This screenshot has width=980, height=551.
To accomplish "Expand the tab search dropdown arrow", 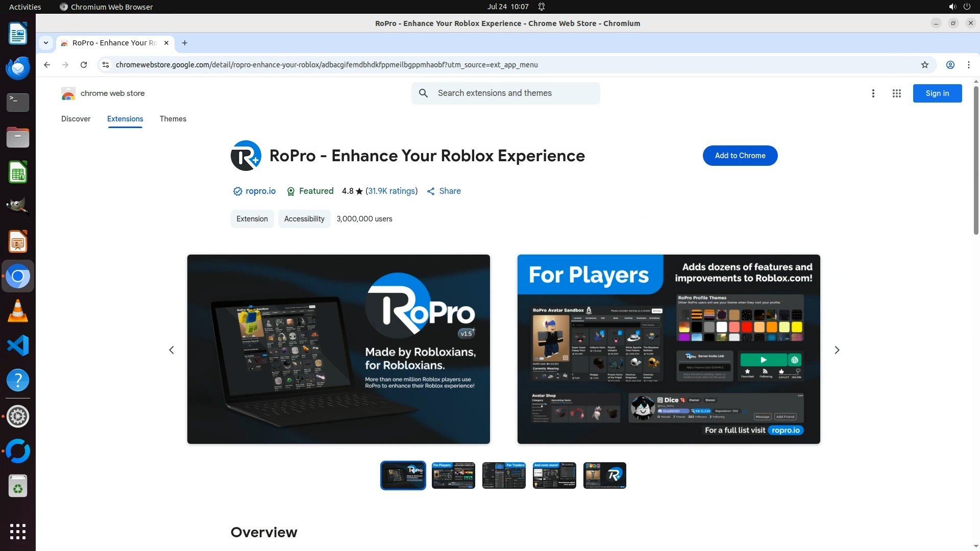I will pos(46,43).
